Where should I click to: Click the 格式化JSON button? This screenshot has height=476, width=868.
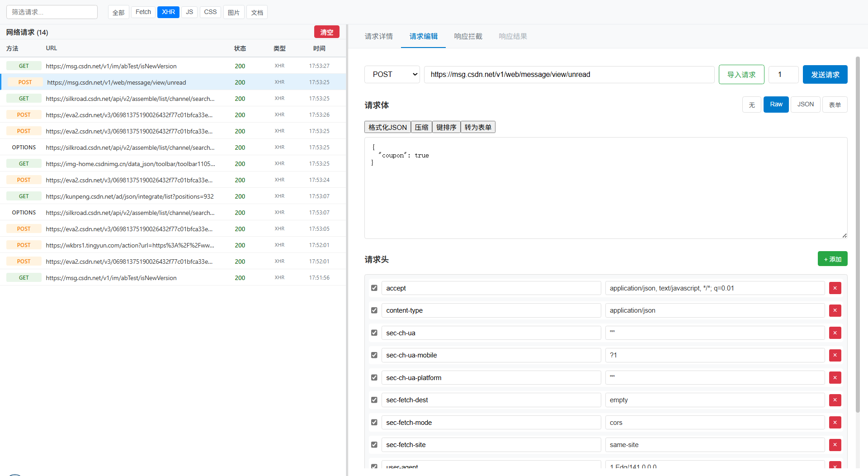click(x=387, y=127)
